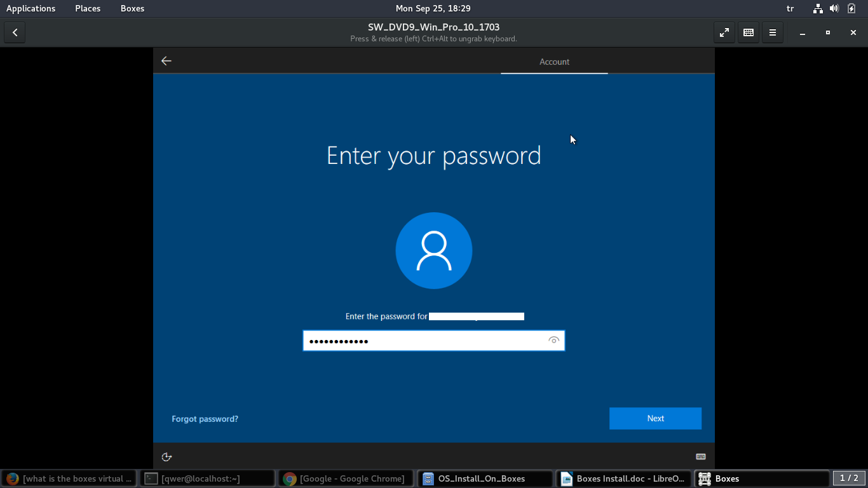Select the Account tab

[554, 62]
